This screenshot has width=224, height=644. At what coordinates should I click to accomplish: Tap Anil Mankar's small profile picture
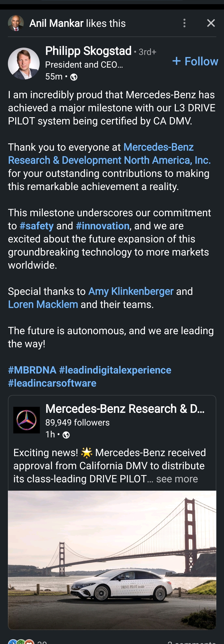point(16,23)
